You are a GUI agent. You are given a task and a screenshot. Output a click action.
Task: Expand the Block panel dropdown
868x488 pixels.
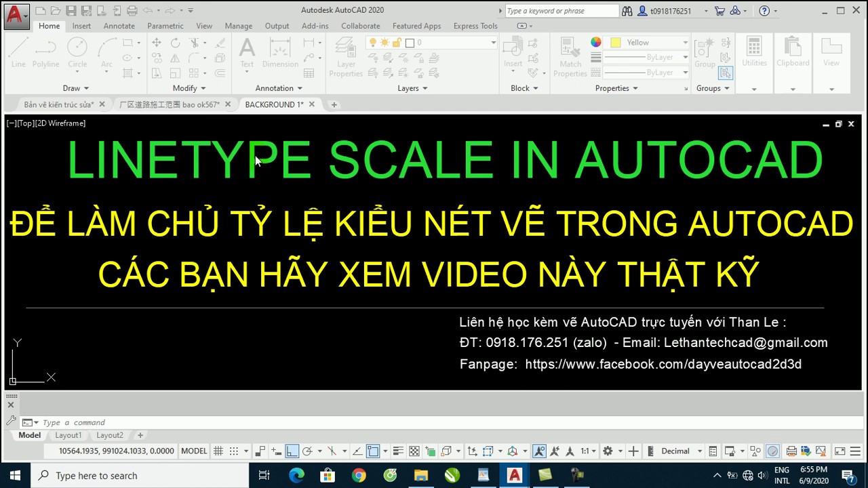(524, 88)
